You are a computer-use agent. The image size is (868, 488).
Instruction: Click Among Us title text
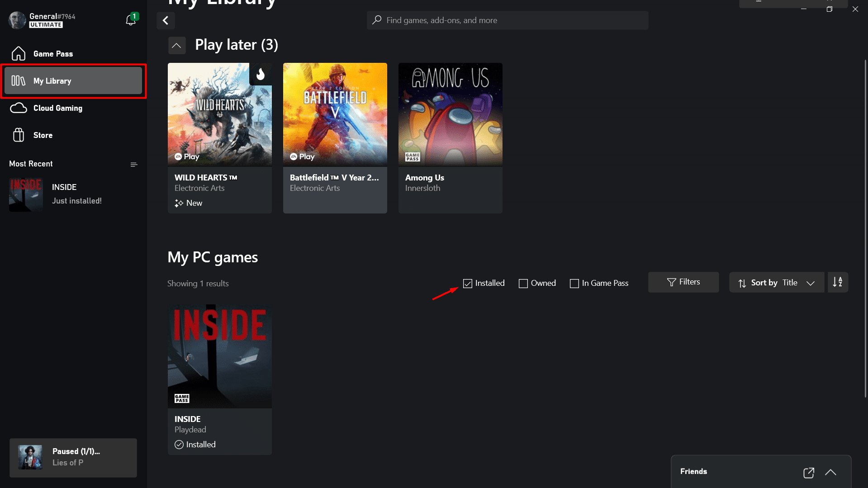(x=425, y=178)
